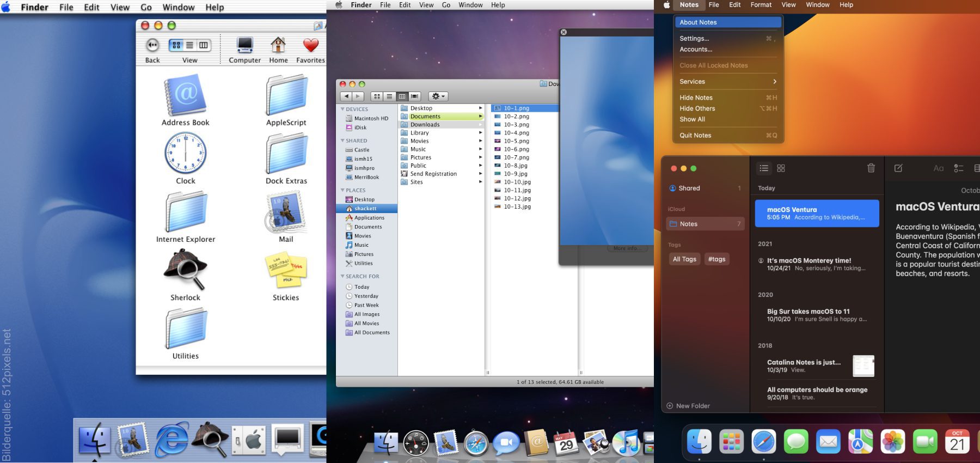980x463 pixels.
Task: Open Catalina Notes thumbnail preview
Action: (x=863, y=366)
